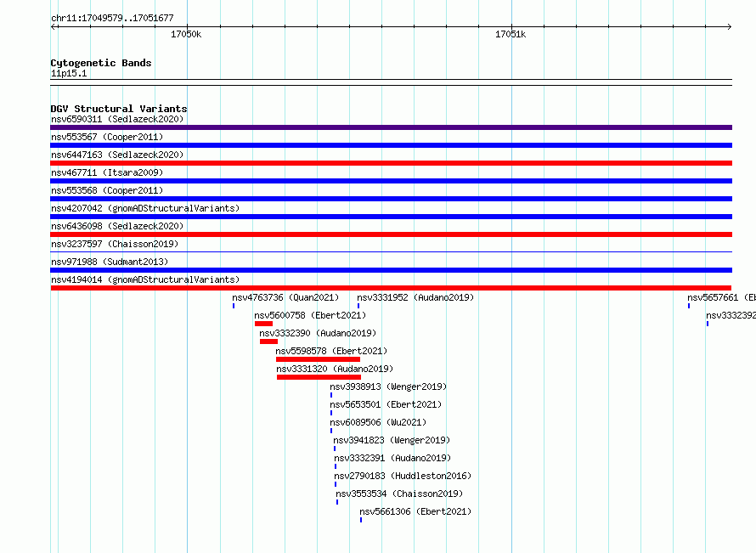Open nsv3331320 (Audano2019) label
This screenshot has height=553, width=756.
[x=335, y=369]
